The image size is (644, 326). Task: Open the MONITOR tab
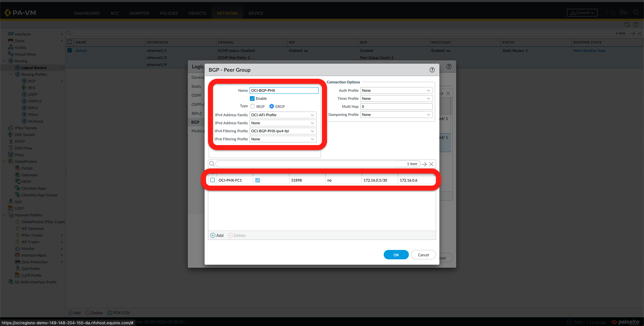coord(139,13)
